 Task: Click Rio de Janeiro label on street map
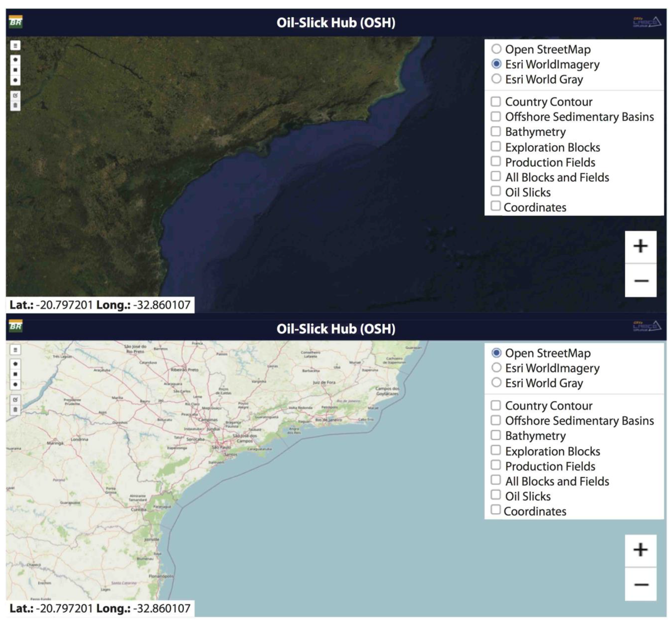pos(328,420)
